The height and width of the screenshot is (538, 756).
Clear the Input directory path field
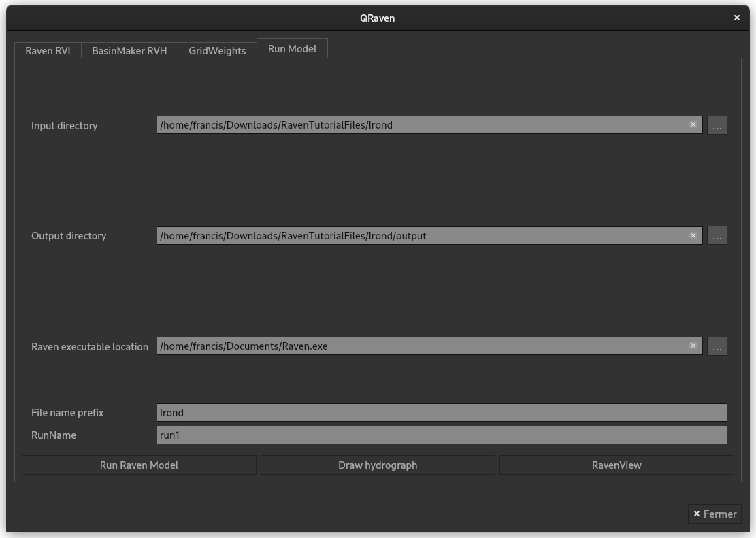694,125
